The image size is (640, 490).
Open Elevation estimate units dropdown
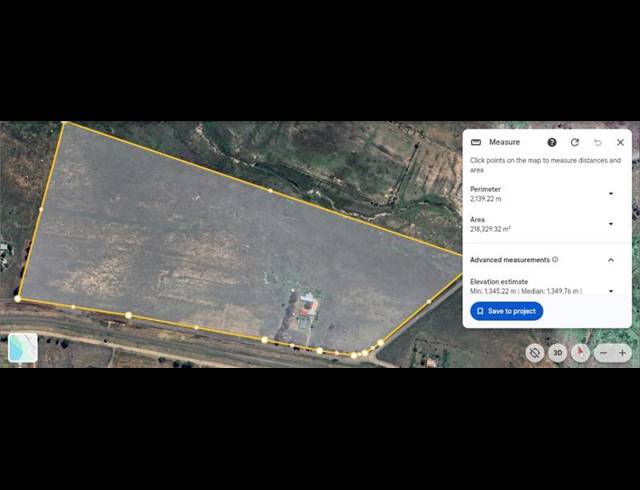[x=611, y=291]
